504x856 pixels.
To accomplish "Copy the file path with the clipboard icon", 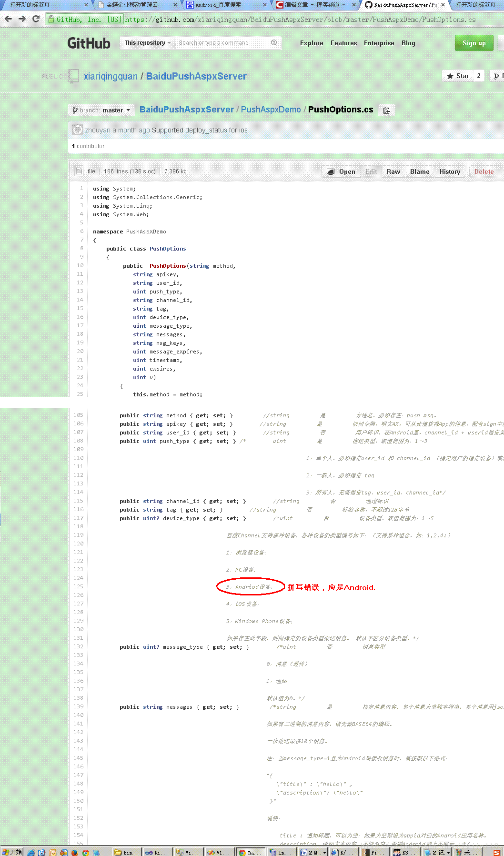I will pos(386,110).
